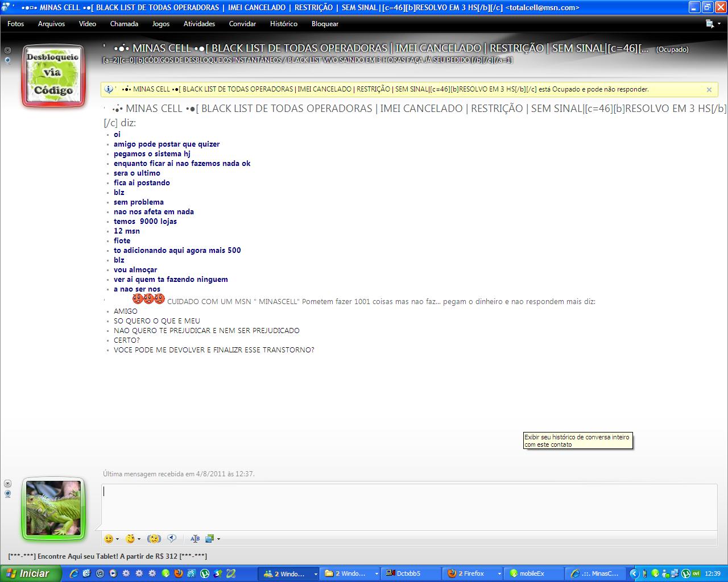Image resolution: width=728 pixels, height=582 pixels.
Task: Click the contact's Desbloqueio via Código picture
Action: pyautogui.click(x=53, y=76)
